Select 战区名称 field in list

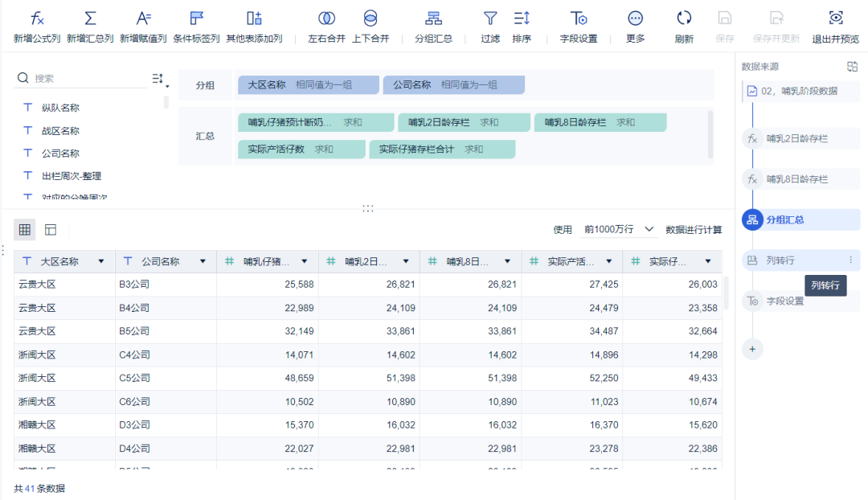click(60, 131)
